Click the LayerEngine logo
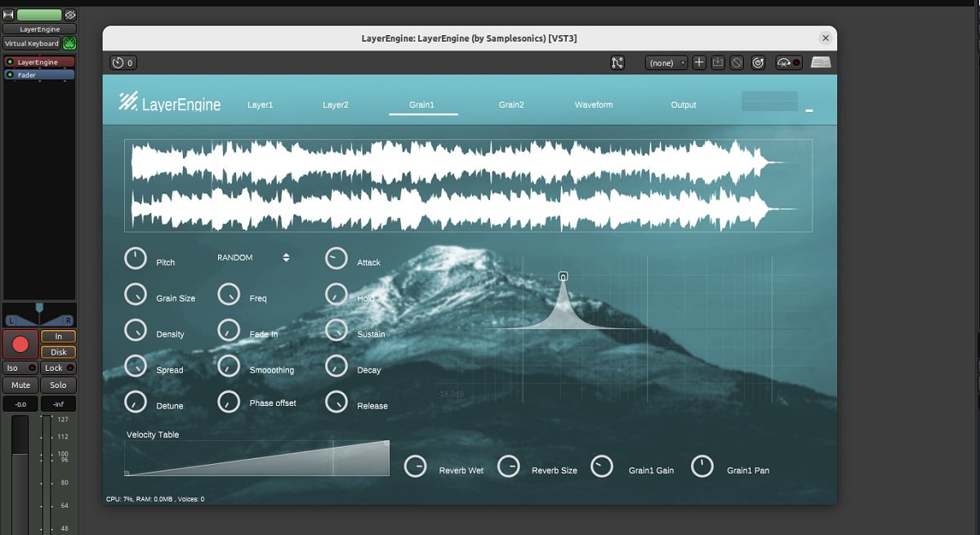Image resolution: width=980 pixels, height=535 pixels. pos(170,102)
